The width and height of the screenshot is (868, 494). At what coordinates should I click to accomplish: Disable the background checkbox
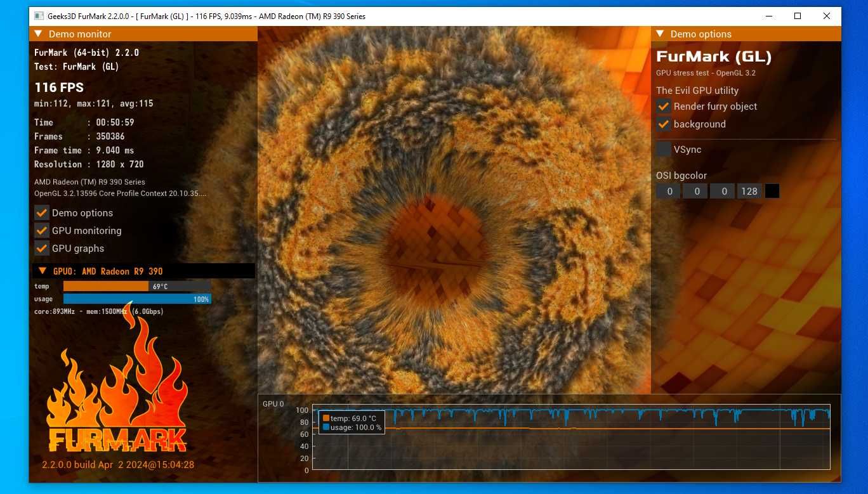click(664, 124)
